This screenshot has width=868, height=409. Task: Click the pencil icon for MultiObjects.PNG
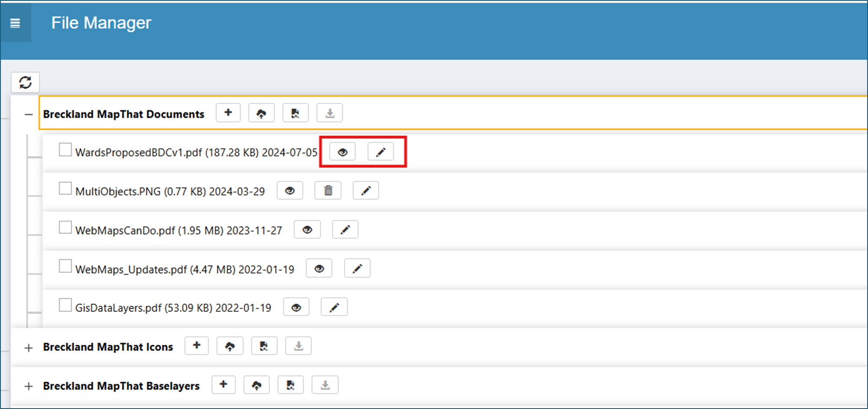[366, 191]
